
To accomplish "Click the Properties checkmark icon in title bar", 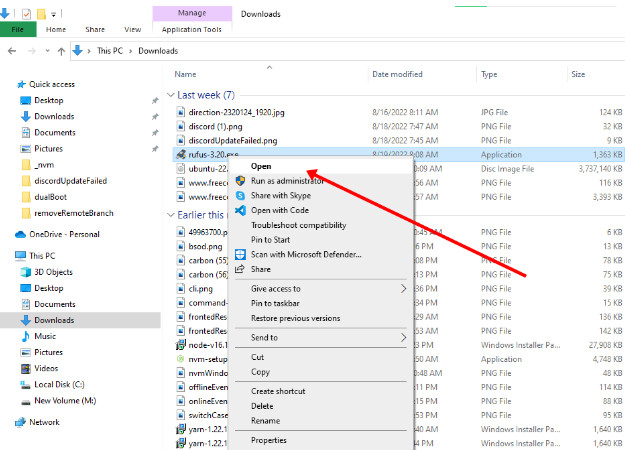I will coord(26,15).
